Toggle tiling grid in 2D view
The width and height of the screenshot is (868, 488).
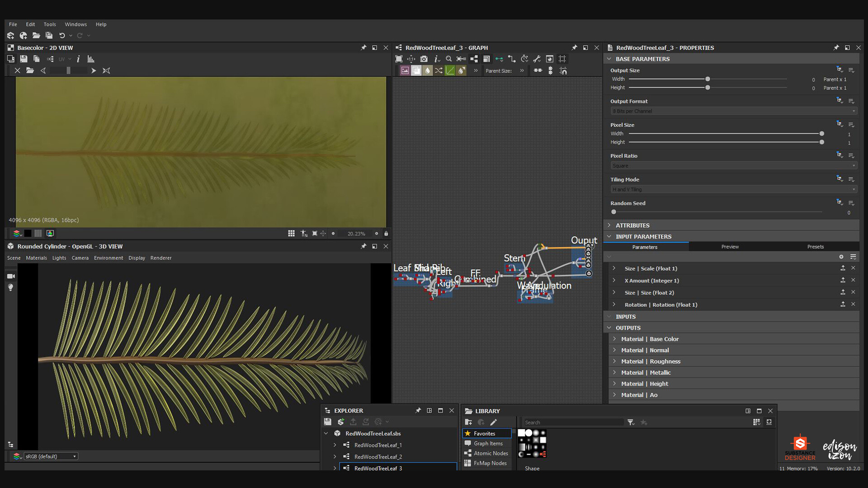click(291, 234)
